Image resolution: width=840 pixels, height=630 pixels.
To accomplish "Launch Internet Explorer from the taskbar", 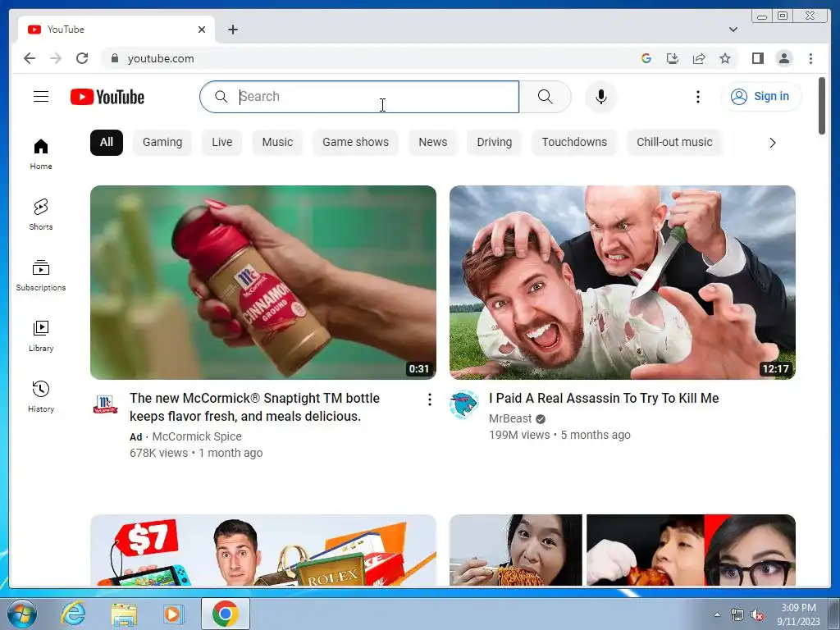I will click(x=73, y=614).
